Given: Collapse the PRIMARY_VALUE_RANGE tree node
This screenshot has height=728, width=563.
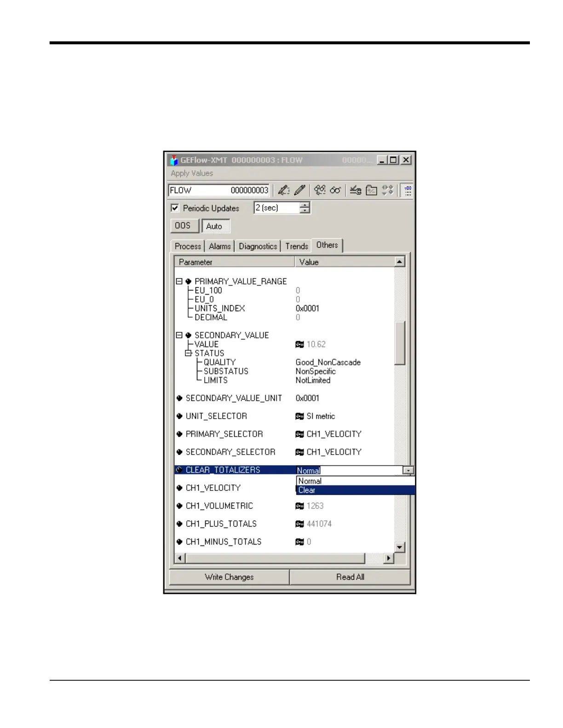Looking at the screenshot, I should click(179, 281).
